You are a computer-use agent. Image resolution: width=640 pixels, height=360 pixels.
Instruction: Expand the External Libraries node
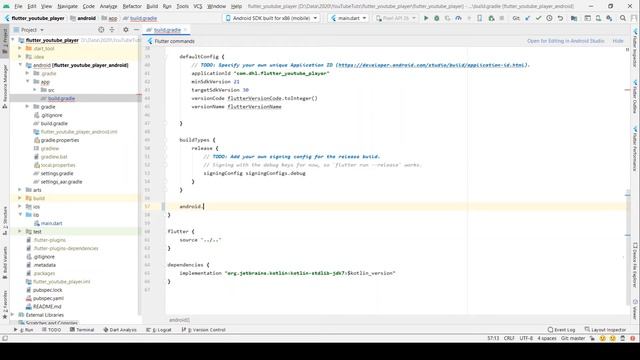(x=13, y=315)
